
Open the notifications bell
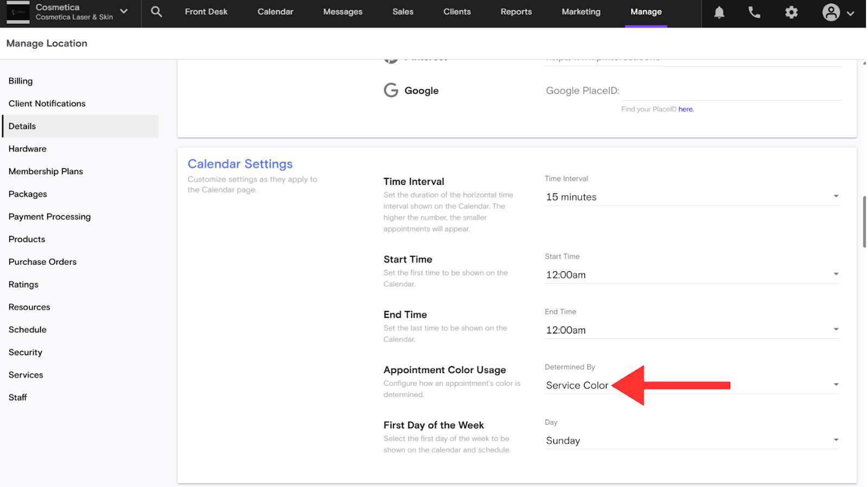[x=719, y=12]
